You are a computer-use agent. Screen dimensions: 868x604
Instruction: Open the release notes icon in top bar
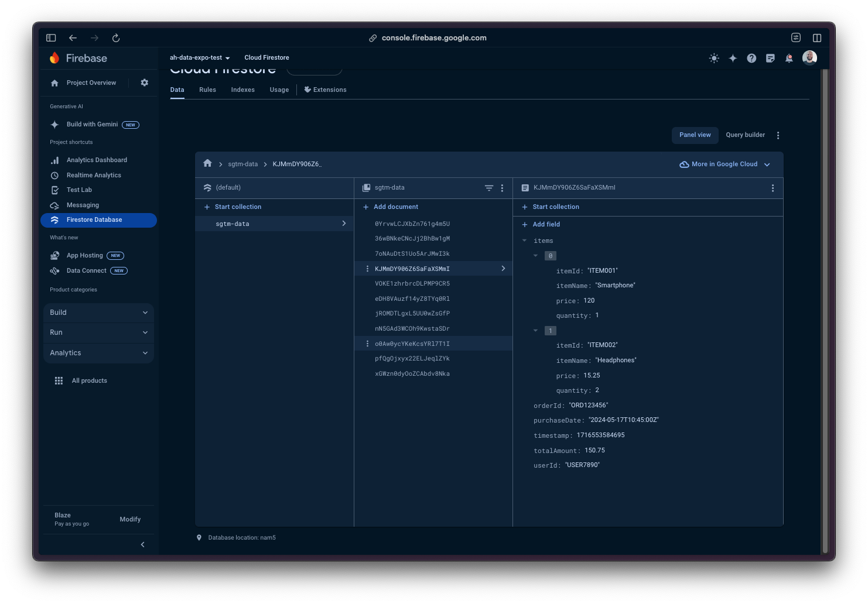coord(770,58)
